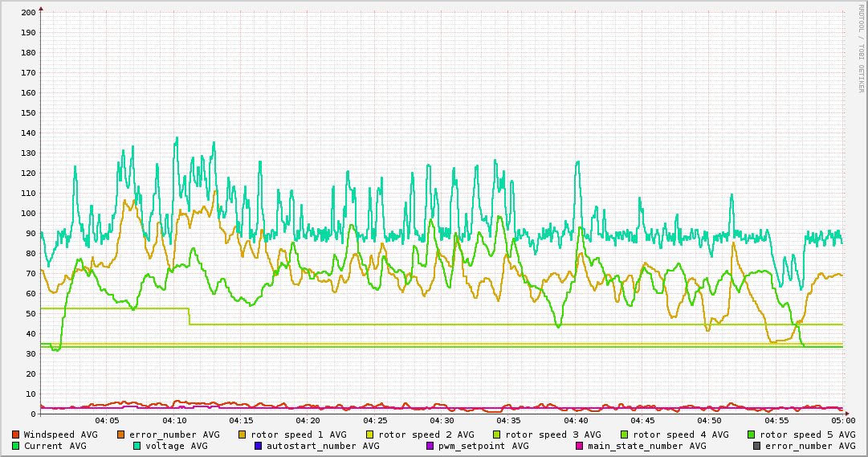Viewport: 868px width, 457px height.
Task: Click the 120 y-axis value
Action: [x=28, y=173]
